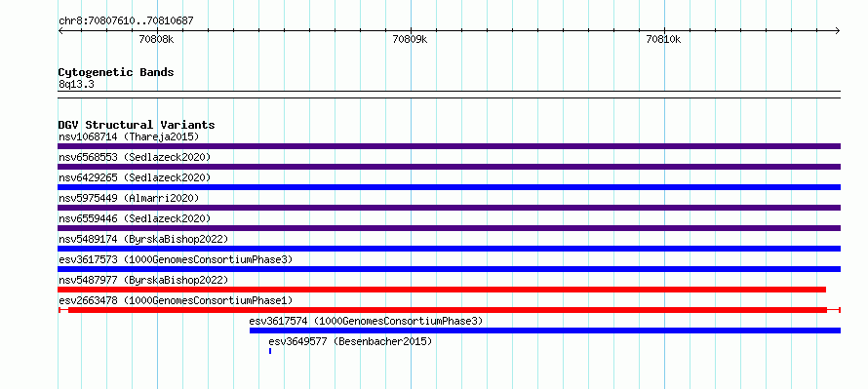Select the red bar below esv2663478
The image size is (868, 389).
coord(449,310)
